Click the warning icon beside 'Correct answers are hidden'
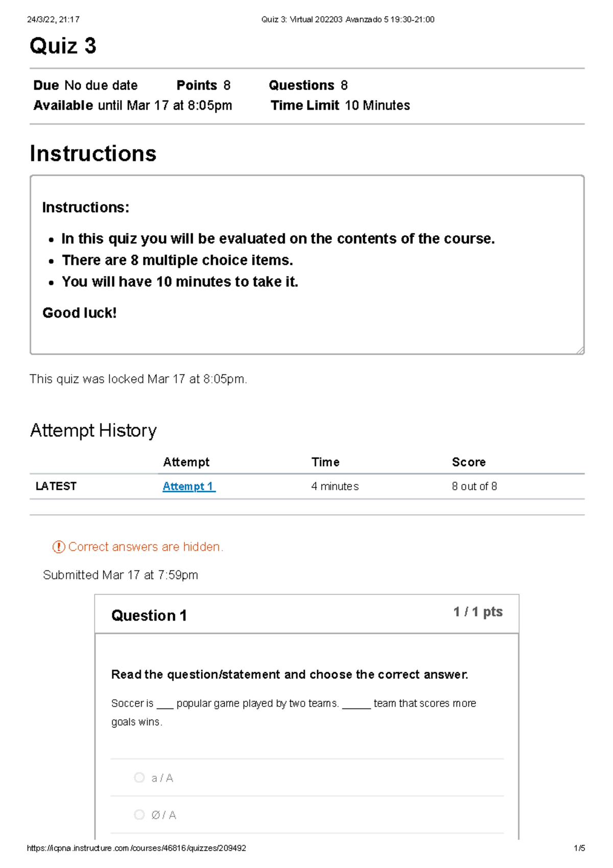613x868 pixels. point(59,547)
